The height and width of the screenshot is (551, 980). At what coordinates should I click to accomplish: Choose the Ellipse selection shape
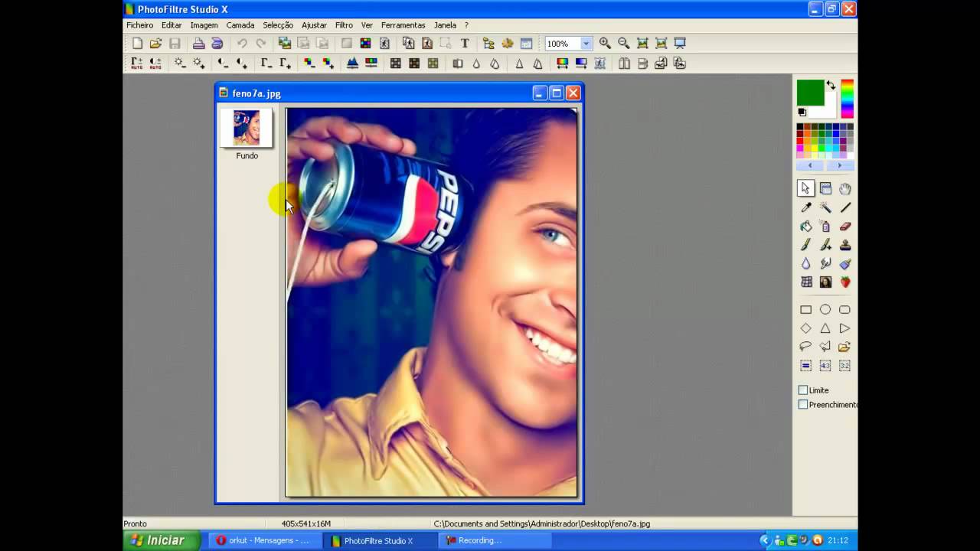point(825,310)
